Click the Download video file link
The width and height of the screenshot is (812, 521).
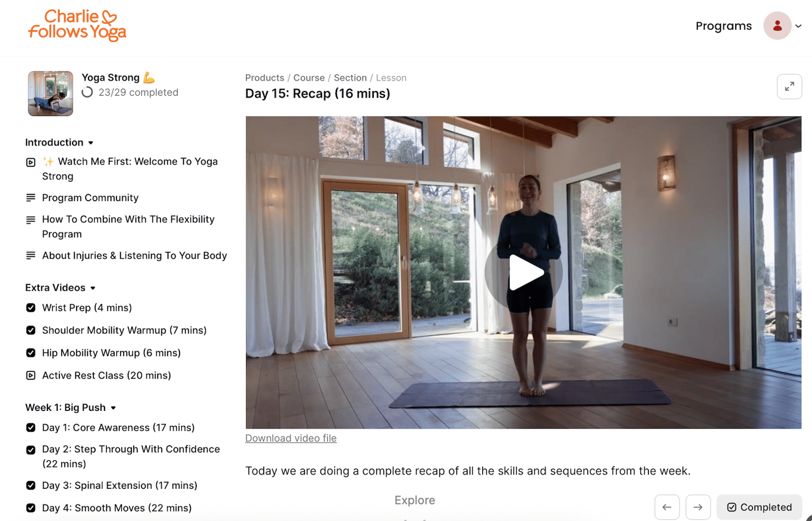(291, 438)
